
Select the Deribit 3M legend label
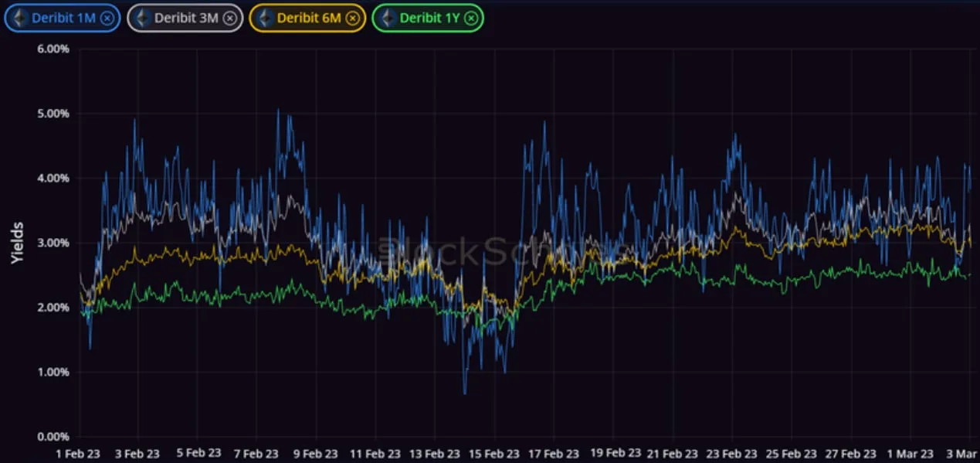(x=186, y=18)
